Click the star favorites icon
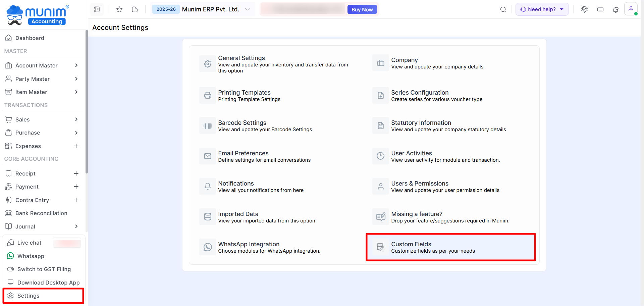 coord(119,9)
